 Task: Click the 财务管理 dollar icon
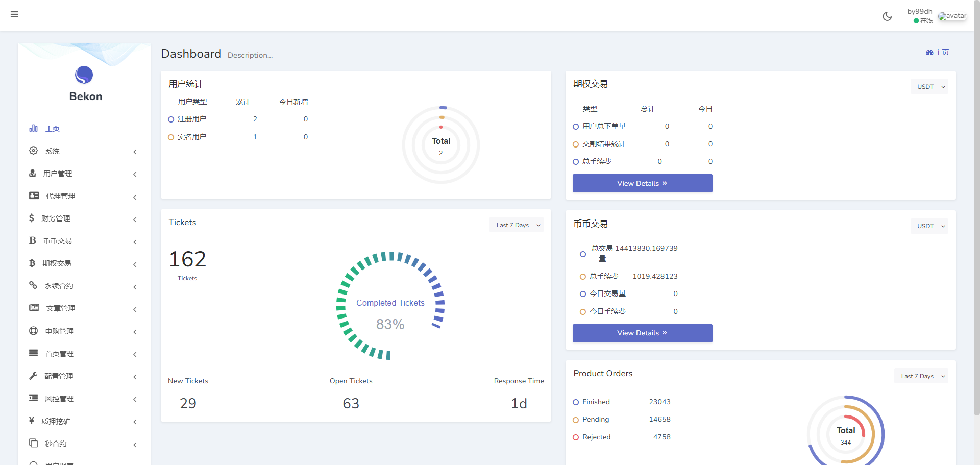point(32,218)
